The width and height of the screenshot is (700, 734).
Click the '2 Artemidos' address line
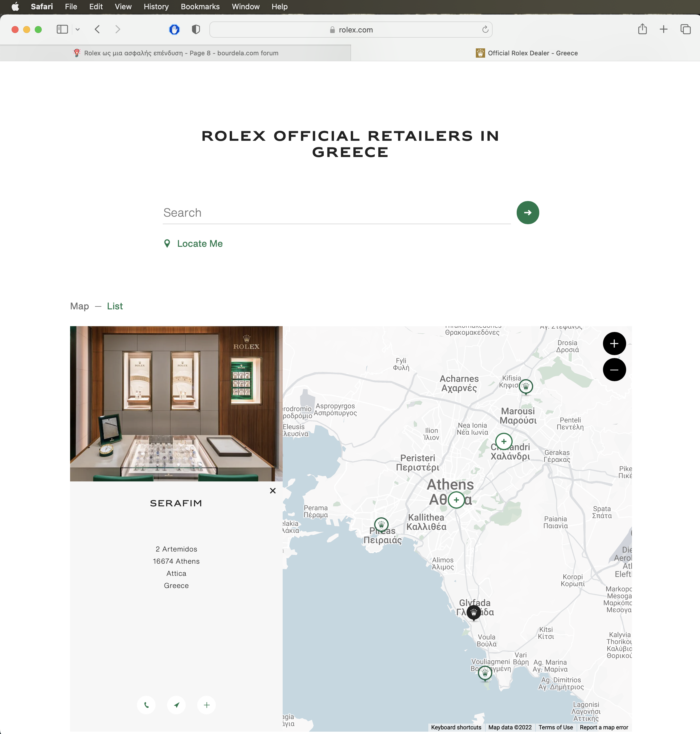pos(176,549)
